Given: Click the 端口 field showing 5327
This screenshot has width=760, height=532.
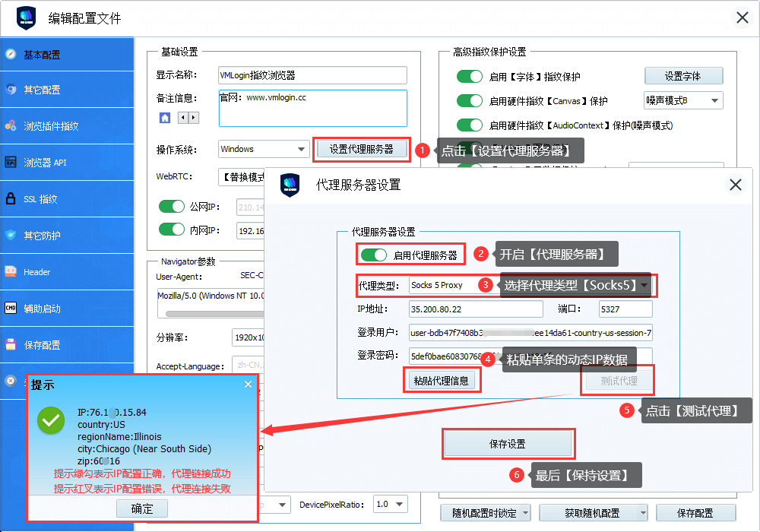Looking at the screenshot, I should coord(625,309).
